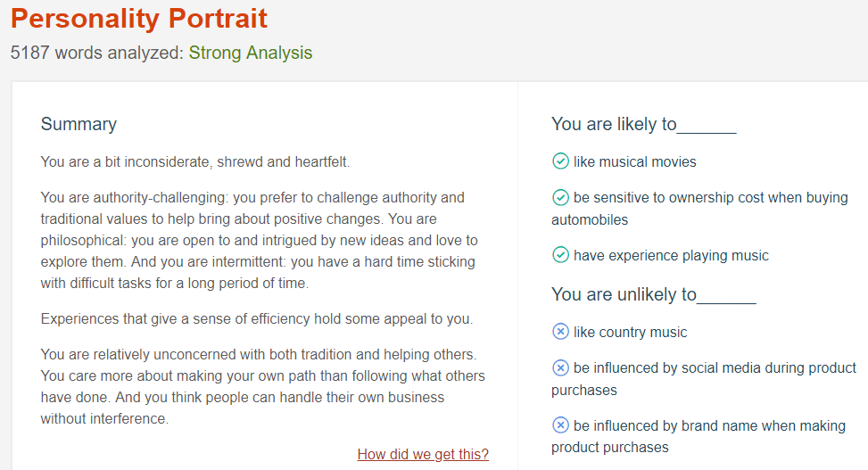The width and height of the screenshot is (868, 470).
Task: Click the sentence about sense of efficiency
Action: [257, 318]
